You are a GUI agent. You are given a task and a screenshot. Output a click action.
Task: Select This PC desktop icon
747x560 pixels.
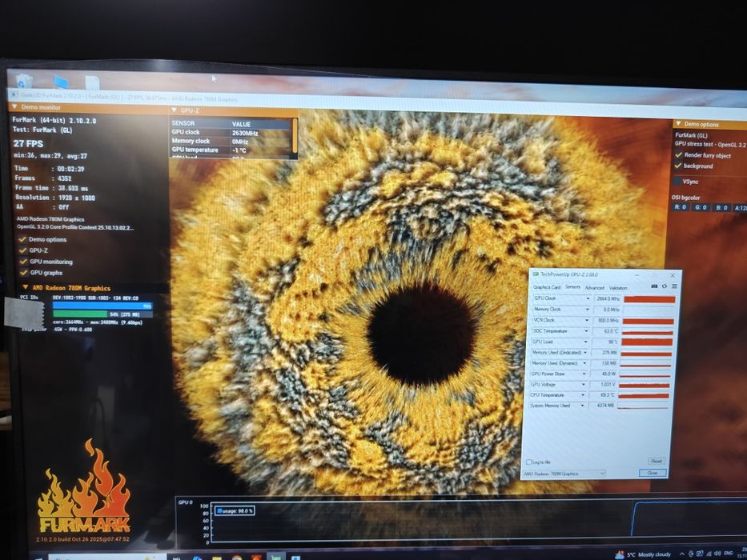click(61, 82)
